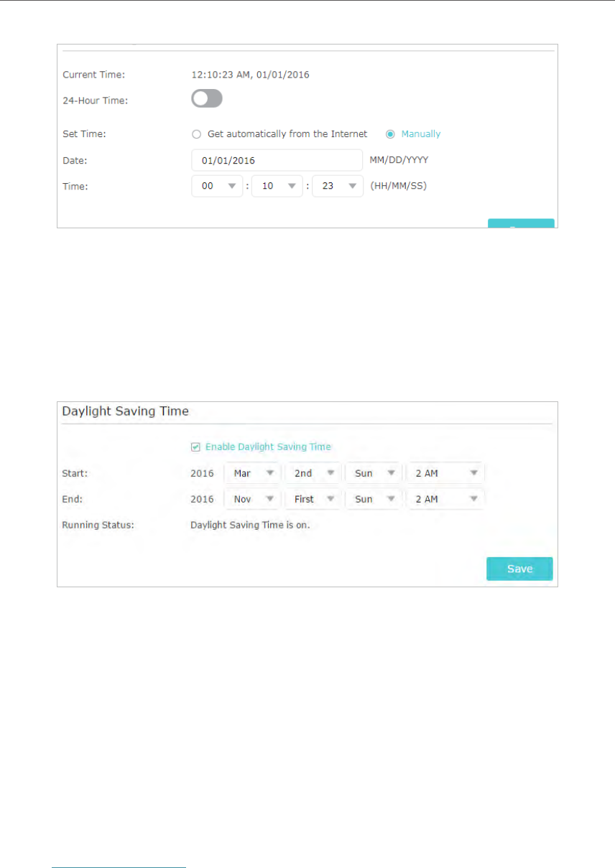615x868 pixels.
Task: Click the End row year 2016
Action: tap(202, 499)
